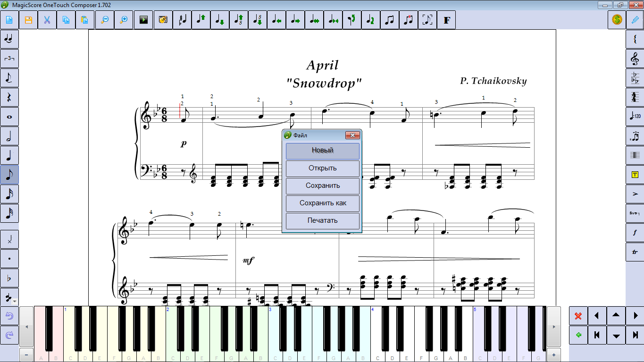Screen dimensions: 644x362
Task: Click the undo arrow on left panel
Action: [9, 315]
